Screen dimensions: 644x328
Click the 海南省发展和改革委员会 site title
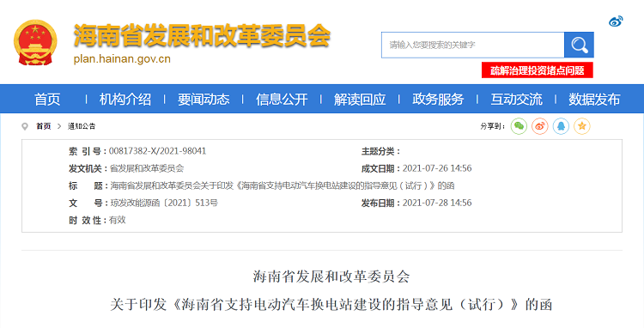[202, 36]
